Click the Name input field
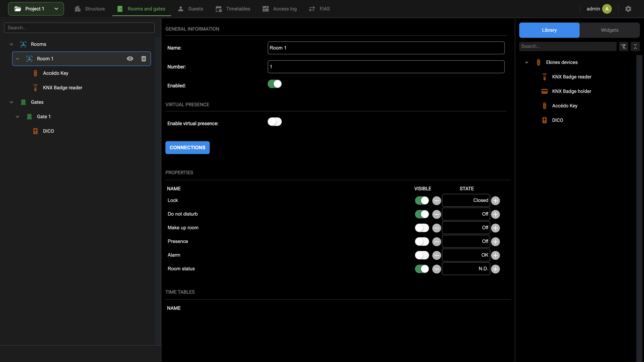644x362 pixels. click(386, 48)
